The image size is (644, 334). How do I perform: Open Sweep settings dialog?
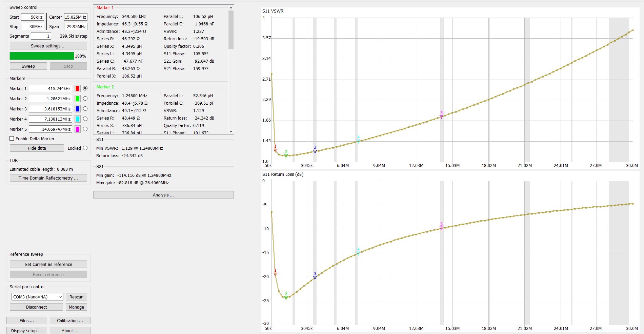[x=48, y=46]
